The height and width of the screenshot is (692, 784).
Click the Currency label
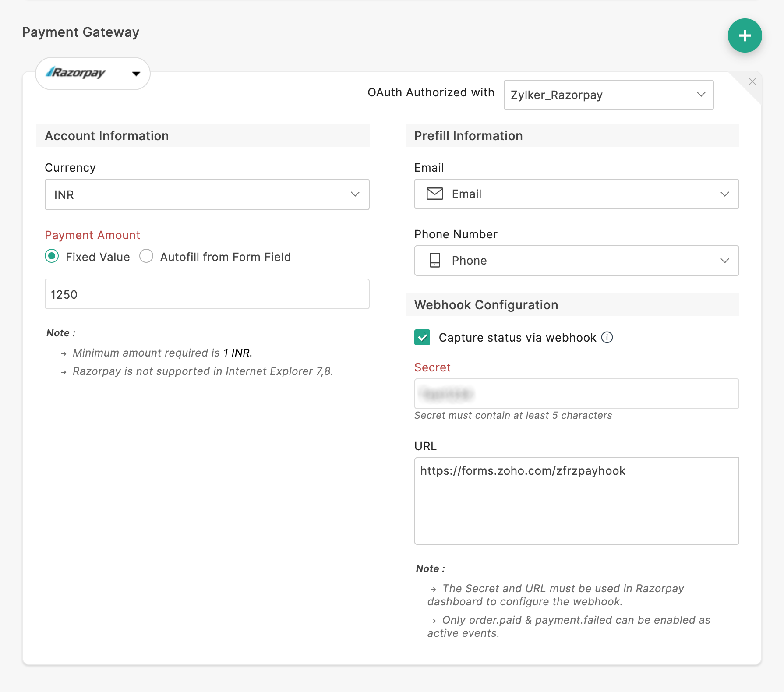(x=70, y=168)
